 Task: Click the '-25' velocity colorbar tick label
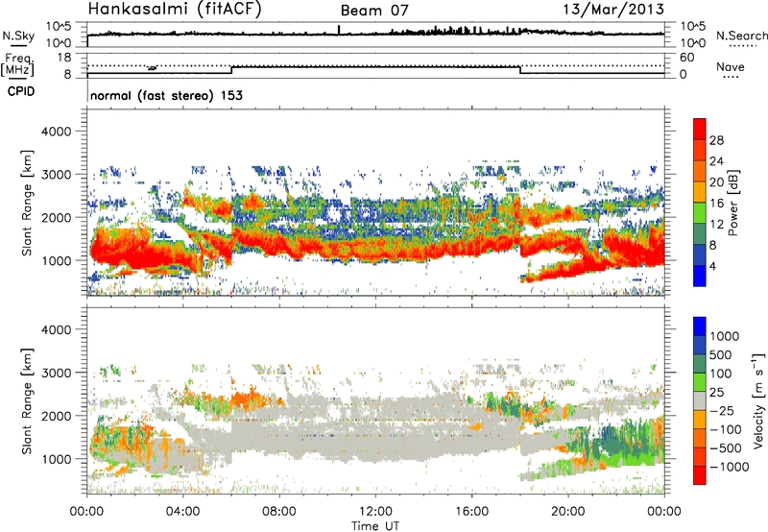pyautogui.click(x=722, y=410)
